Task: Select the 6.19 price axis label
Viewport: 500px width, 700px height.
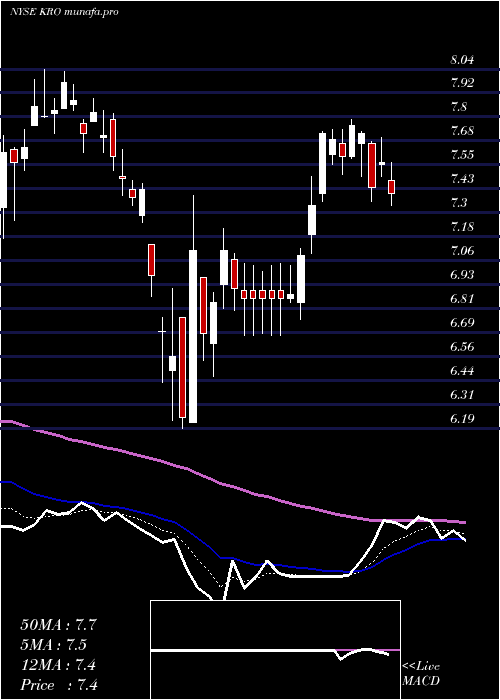Action: coord(462,419)
